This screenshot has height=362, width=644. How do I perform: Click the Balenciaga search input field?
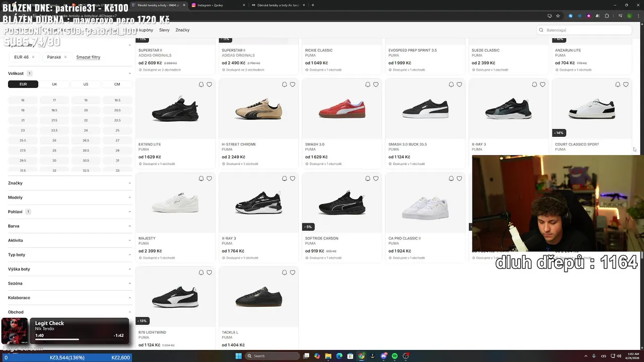(584, 30)
